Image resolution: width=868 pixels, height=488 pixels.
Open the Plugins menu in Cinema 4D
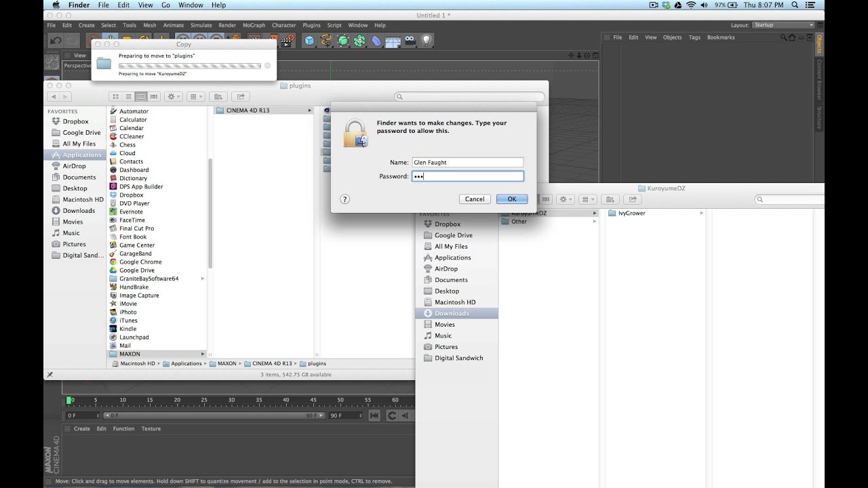311,25
